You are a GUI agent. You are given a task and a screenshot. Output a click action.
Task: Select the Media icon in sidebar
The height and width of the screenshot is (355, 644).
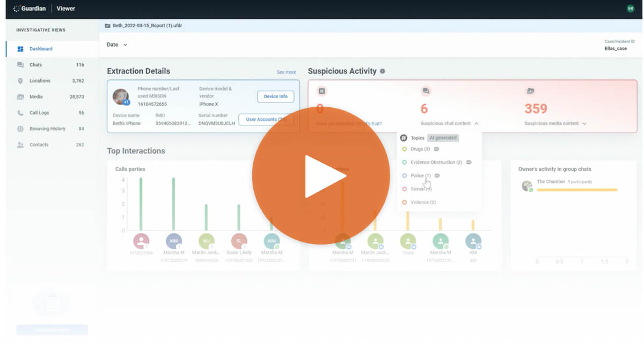click(20, 97)
